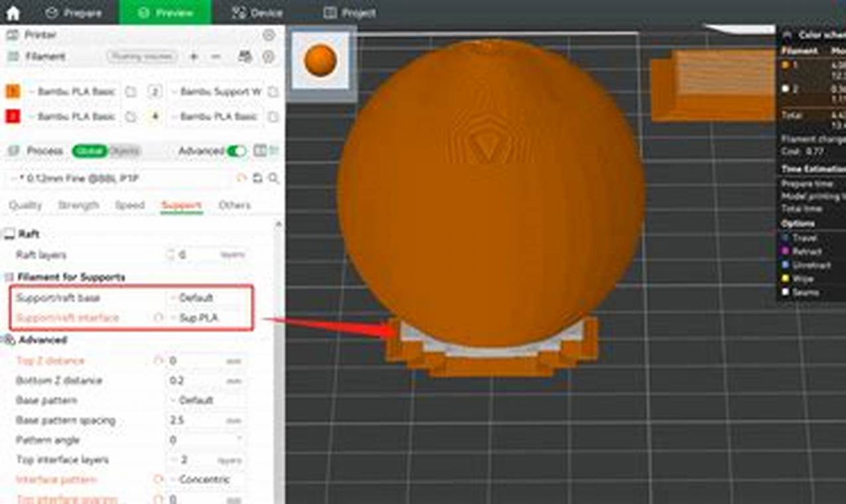The width and height of the screenshot is (846, 504).
Task: Open the Support/raft base dropdown
Action: click(199, 298)
